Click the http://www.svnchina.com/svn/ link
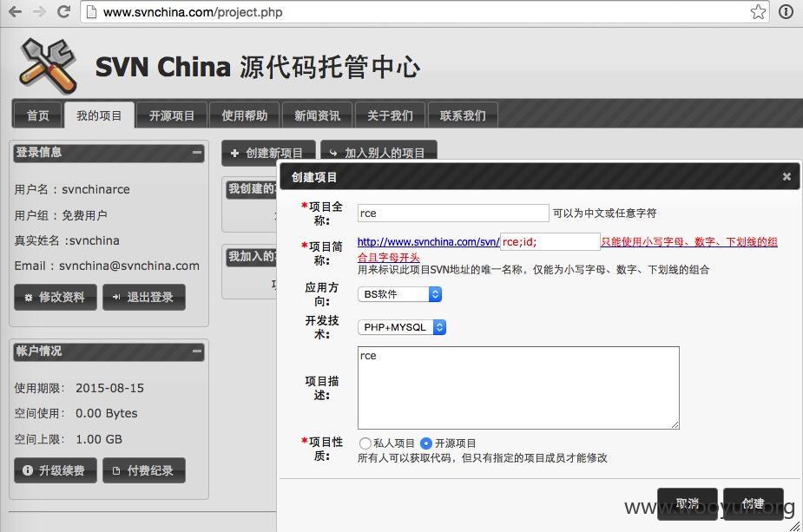This screenshot has height=532, width=803. tap(428, 241)
